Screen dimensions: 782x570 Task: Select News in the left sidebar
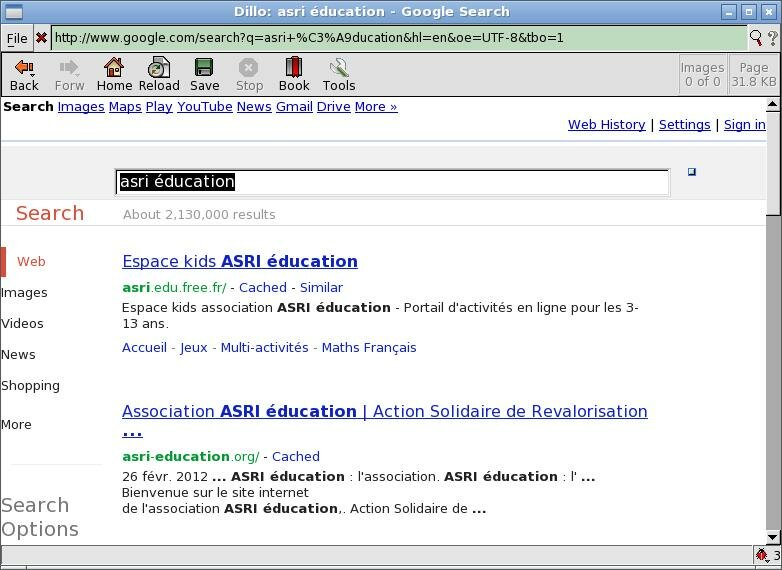click(x=18, y=355)
